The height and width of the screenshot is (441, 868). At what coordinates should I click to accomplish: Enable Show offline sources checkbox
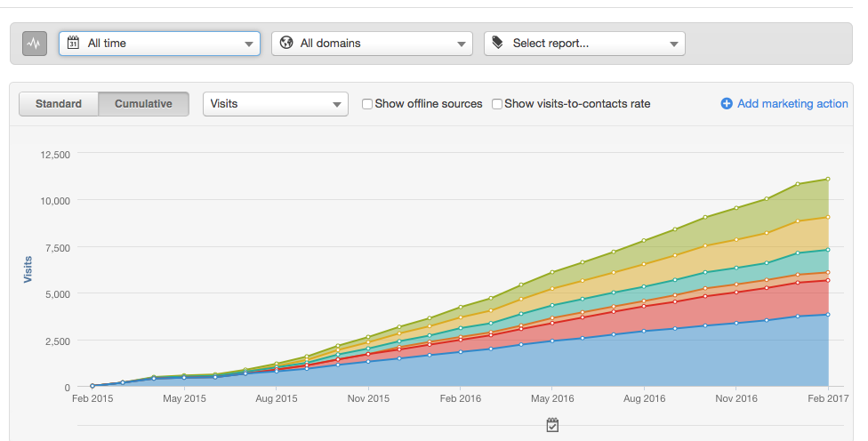pos(367,104)
